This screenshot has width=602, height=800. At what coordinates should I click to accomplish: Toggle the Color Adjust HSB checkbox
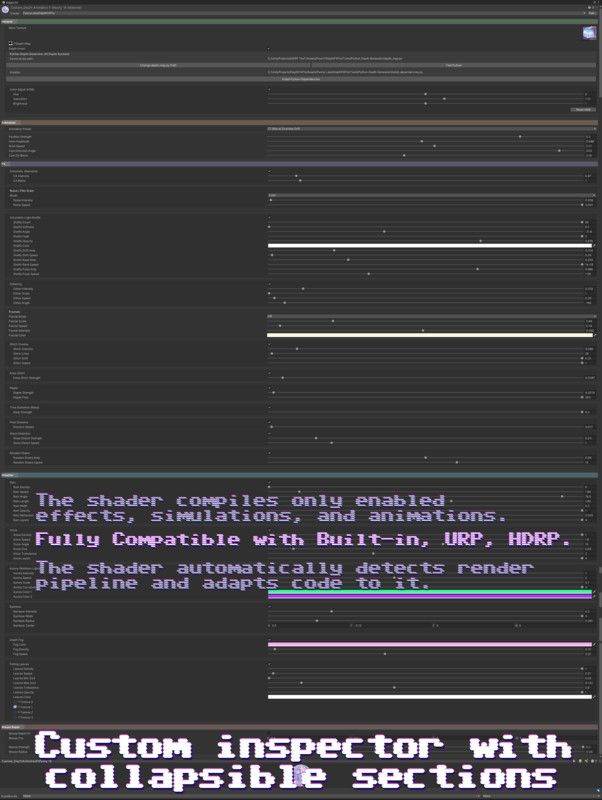coord(269,89)
